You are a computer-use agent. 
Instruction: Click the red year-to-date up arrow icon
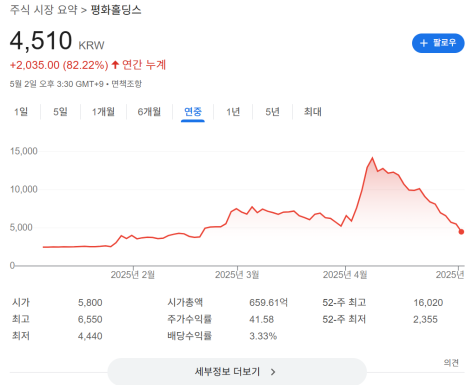tap(115, 64)
